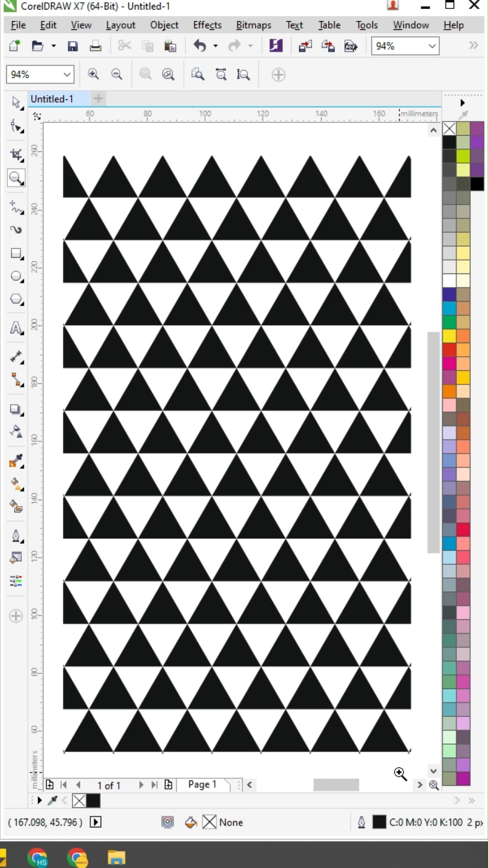Pick the red swatch in color palette
Image resolution: width=488 pixels, height=868 pixels.
[449, 349]
